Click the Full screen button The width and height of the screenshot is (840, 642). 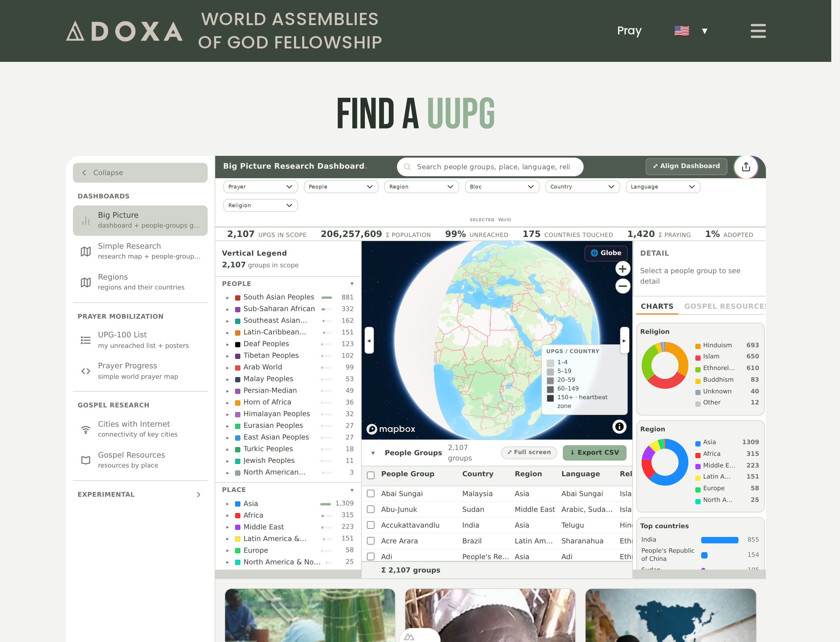point(529,452)
